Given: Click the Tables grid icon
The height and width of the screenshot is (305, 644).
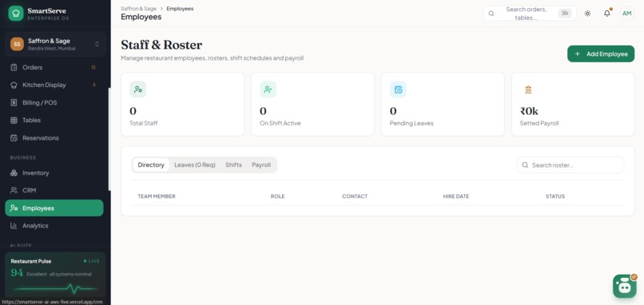Looking at the screenshot, I should [14, 121].
